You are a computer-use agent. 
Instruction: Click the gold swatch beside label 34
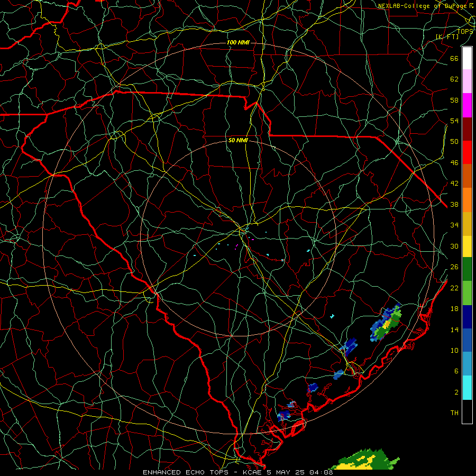click(x=467, y=224)
